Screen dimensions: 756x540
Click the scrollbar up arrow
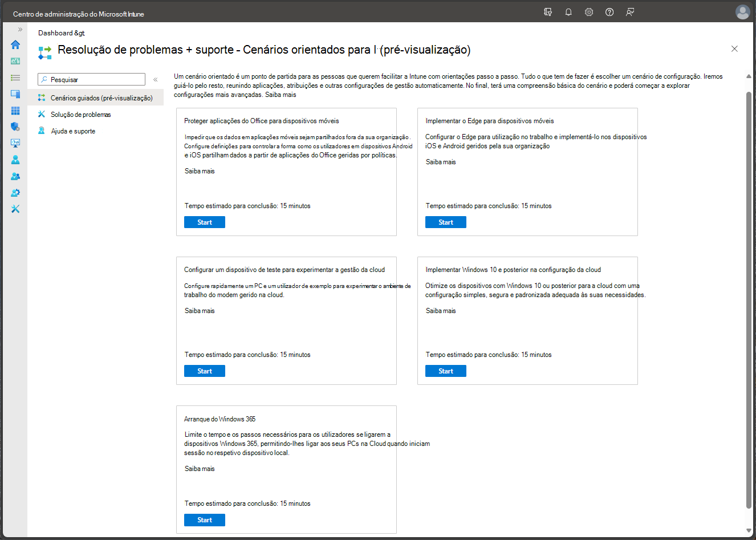point(749,76)
